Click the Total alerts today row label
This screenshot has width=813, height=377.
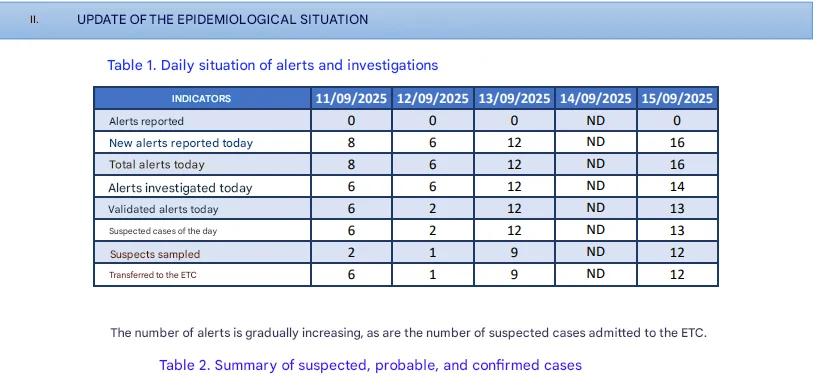click(x=157, y=165)
